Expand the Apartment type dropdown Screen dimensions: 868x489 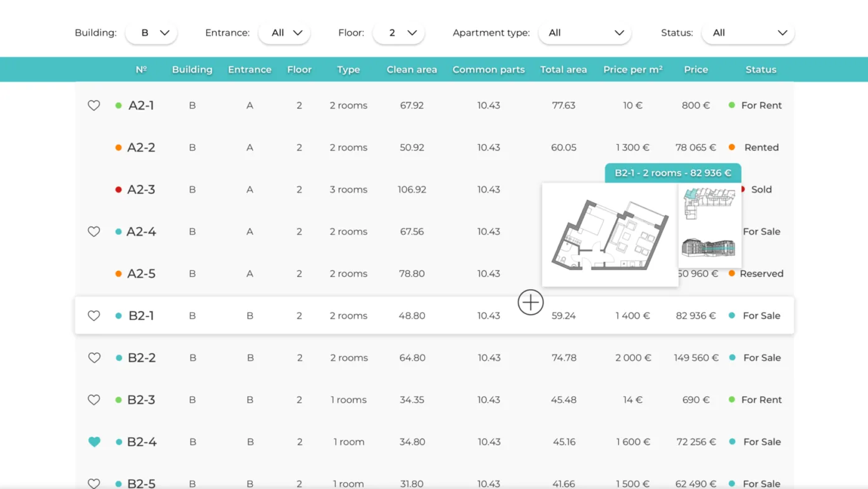tap(585, 32)
